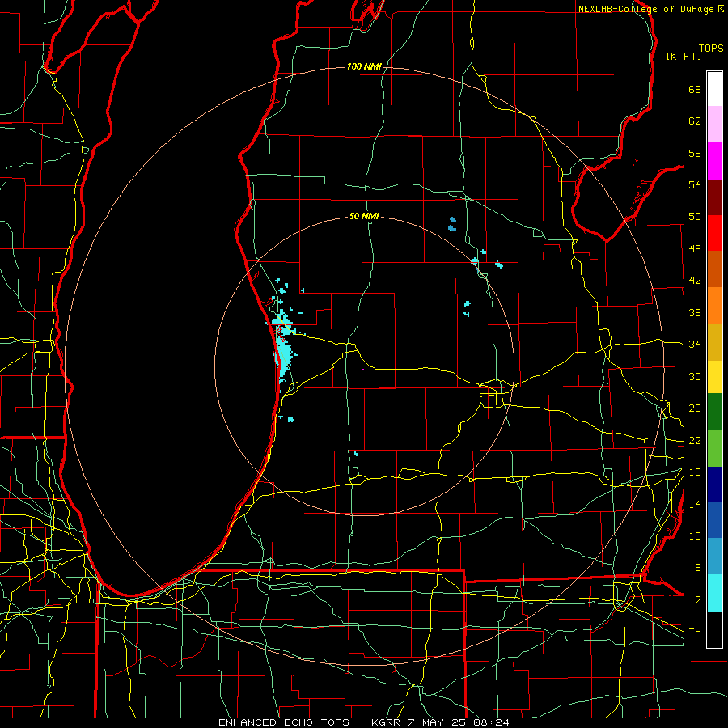Click the 66 legend scale value
The image size is (728, 728).
[695, 89]
